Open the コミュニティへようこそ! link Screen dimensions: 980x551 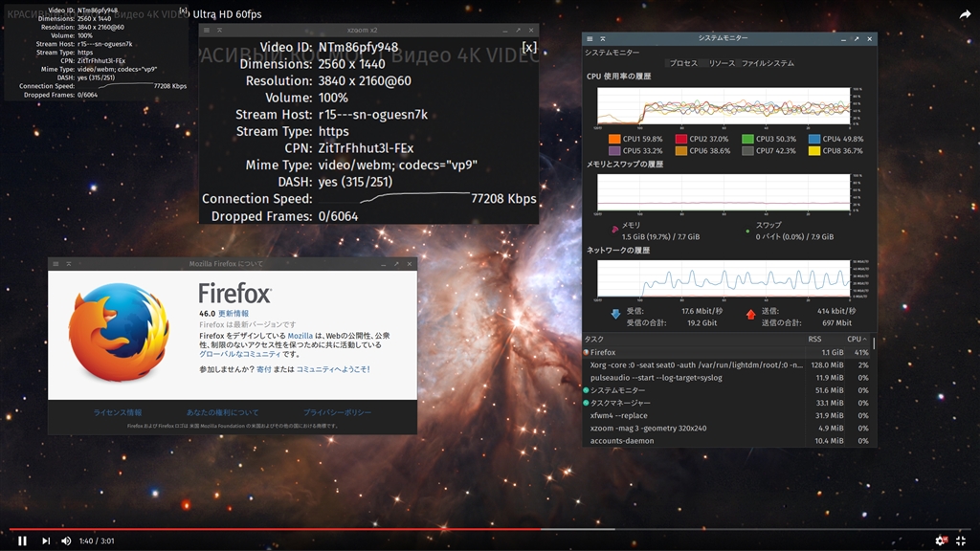point(333,369)
